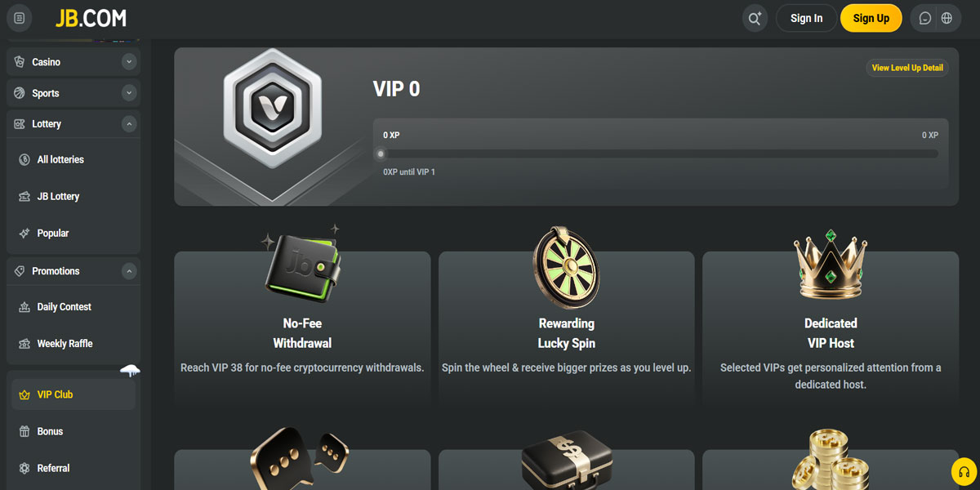Click the Sign In button

pos(806,18)
